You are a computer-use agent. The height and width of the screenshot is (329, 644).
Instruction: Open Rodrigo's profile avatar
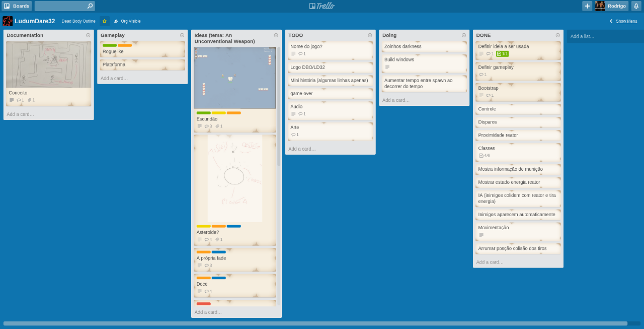click(600, 6)
